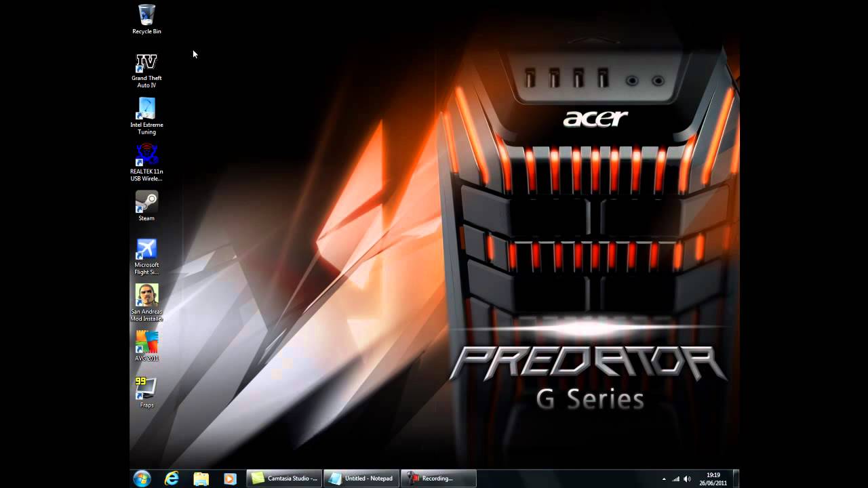
Task: Open the volume speaker tray icon
Action: click(688, 479)
